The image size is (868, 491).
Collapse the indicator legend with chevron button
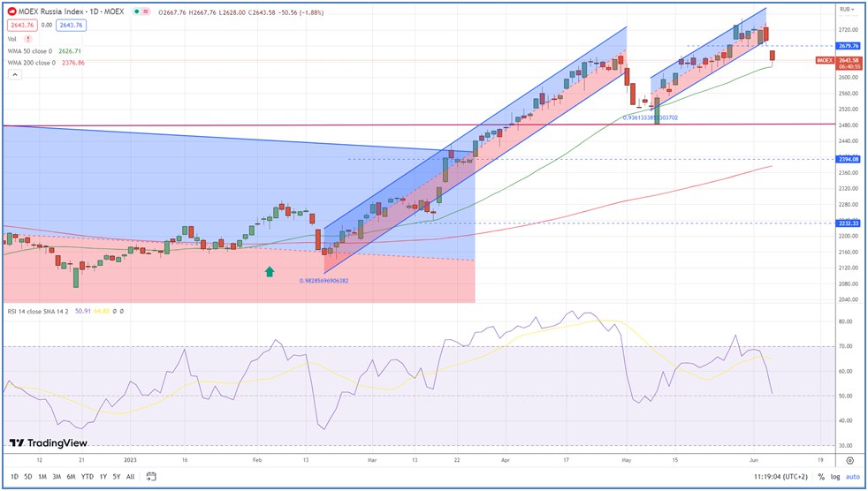point(15,75)
